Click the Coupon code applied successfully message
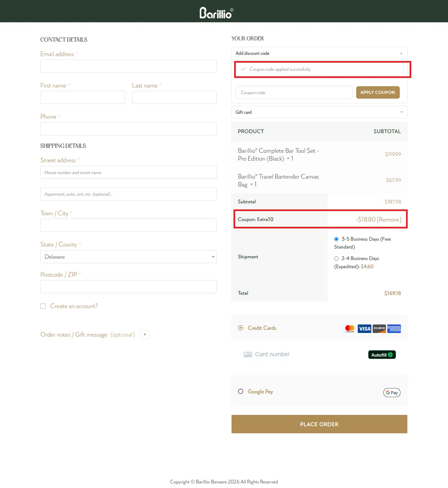 [280, 69]
